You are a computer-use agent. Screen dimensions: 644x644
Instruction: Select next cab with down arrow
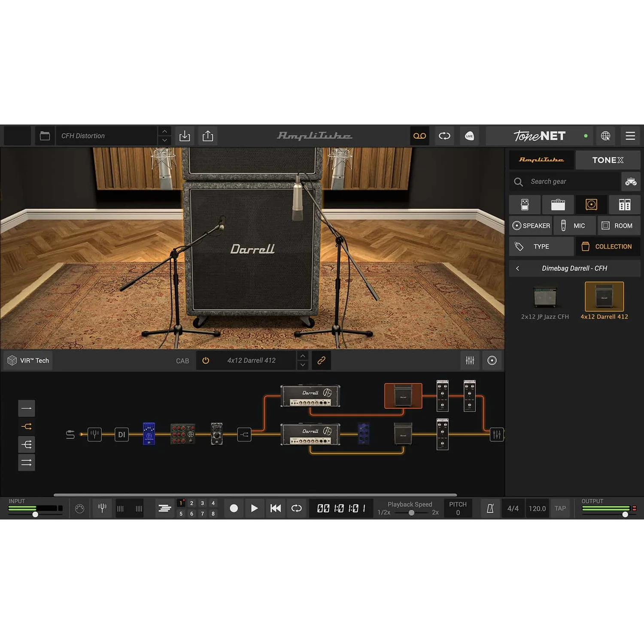303,365
